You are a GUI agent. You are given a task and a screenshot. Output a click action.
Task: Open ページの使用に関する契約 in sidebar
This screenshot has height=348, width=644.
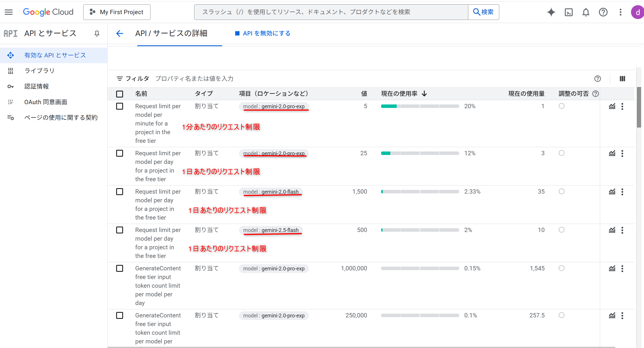click(x=54, y=117)
